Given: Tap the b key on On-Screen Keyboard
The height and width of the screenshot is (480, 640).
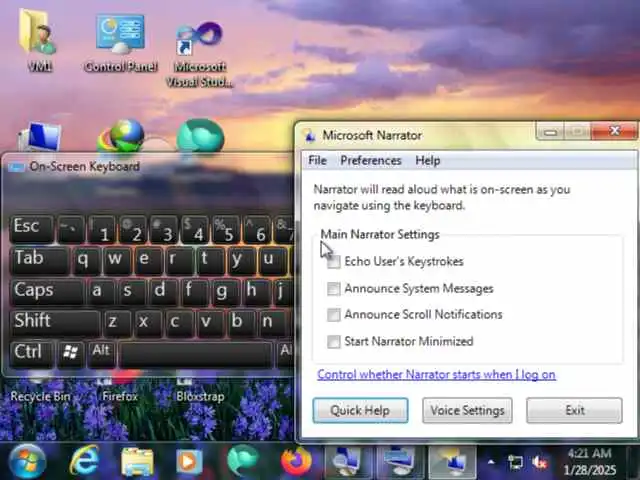Looking at the screenshot, I should pos(240,322).
